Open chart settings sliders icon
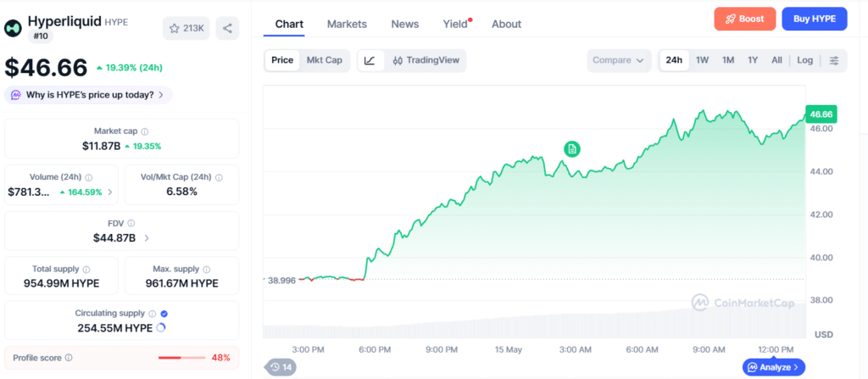Screen dimensions: 868x379 834,60
